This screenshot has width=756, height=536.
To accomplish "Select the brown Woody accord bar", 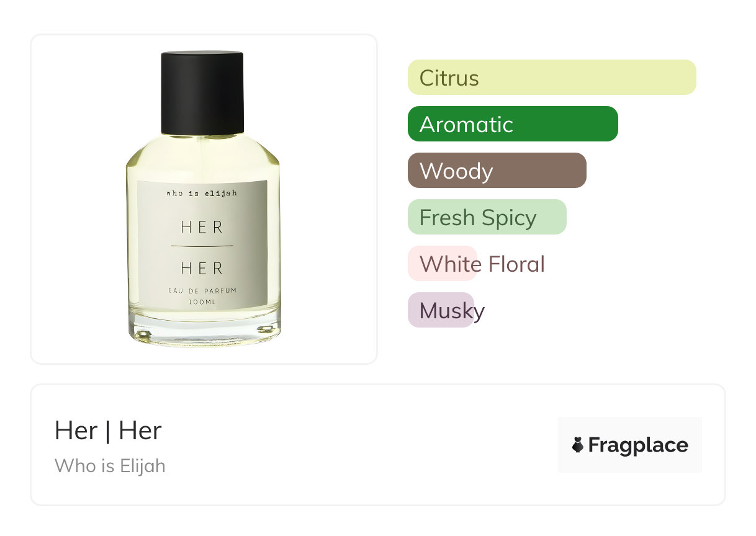I will (x=497, y=171).
